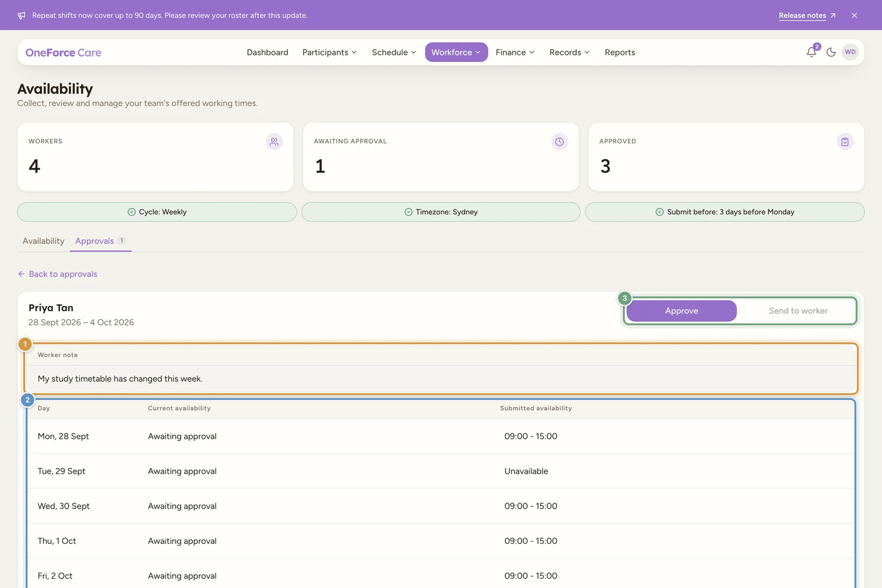The height and width of the screenshot is (588, 882).
Task: Click the Submitted availability column header
Action: tap(536, 408)
